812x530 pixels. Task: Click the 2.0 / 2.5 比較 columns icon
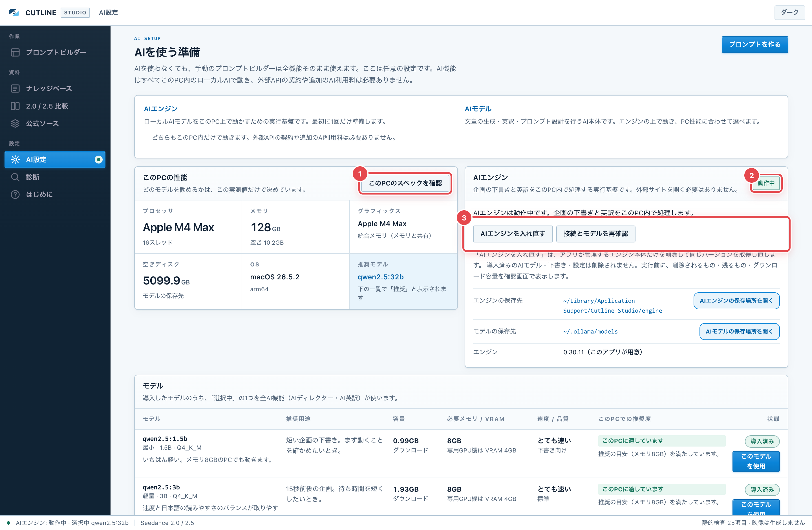[x=15, y=106]
